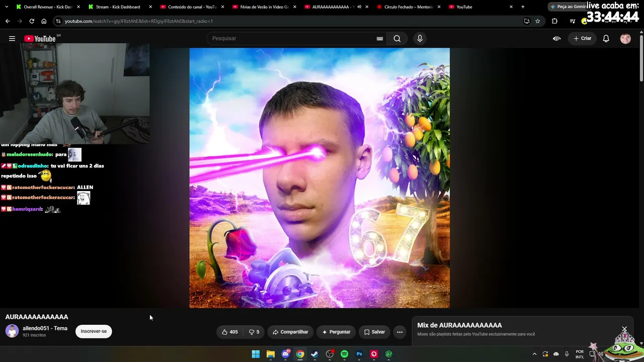The height and width of the screenshot is (362, 644).
Task: Click the POR INTL language indicator
Action: 580,354
